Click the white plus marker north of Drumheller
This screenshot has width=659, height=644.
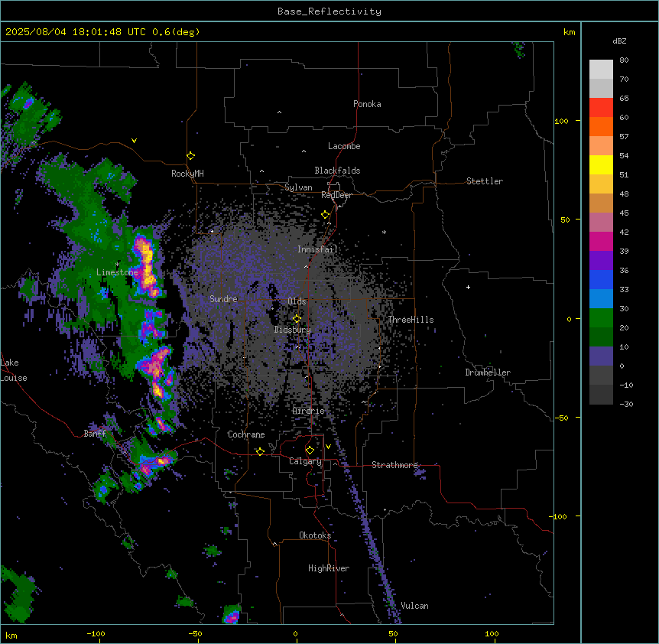click(x=468, y=287)
